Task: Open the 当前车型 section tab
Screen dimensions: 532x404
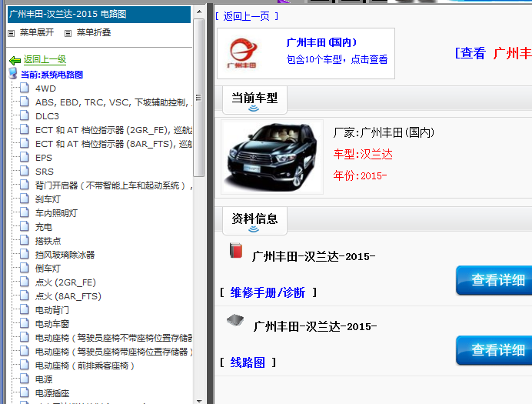Action: 254,100
